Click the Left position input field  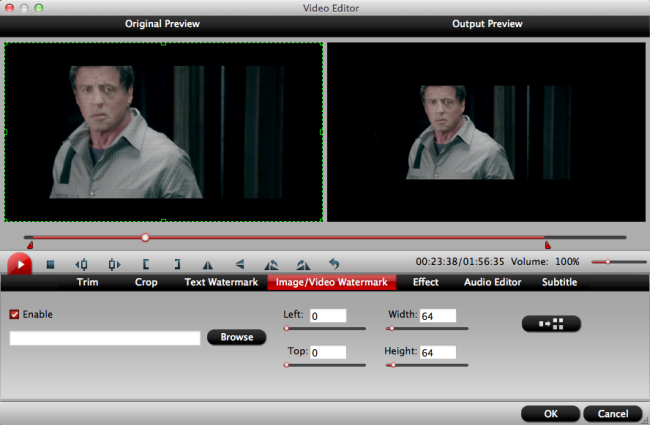pos(328,316)
